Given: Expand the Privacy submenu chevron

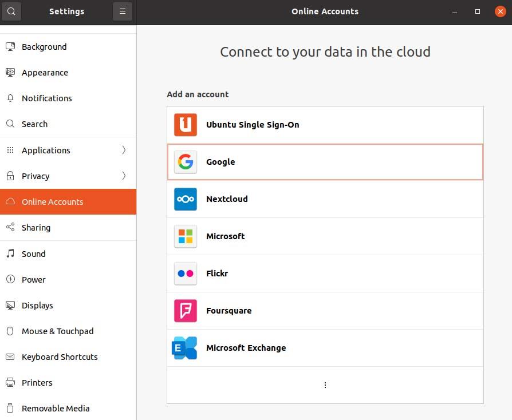Looking at the screenshot, I should click(124, 176).
